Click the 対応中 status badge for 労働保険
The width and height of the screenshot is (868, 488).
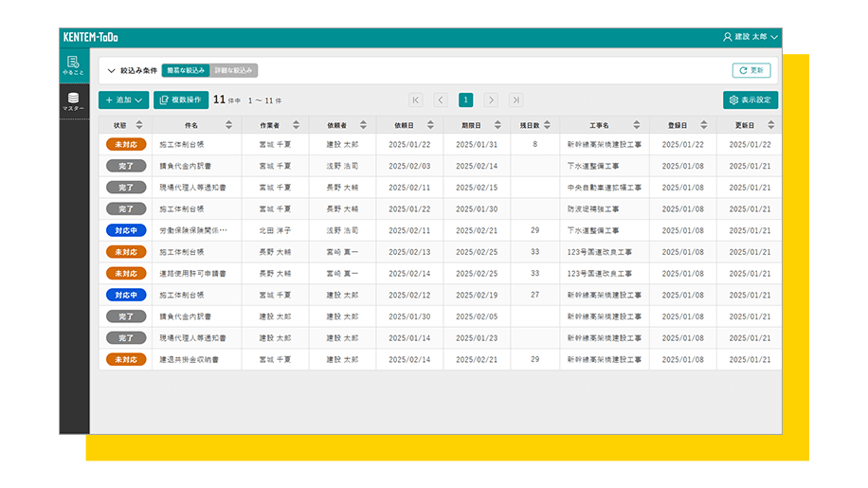[x=126, y=230]
